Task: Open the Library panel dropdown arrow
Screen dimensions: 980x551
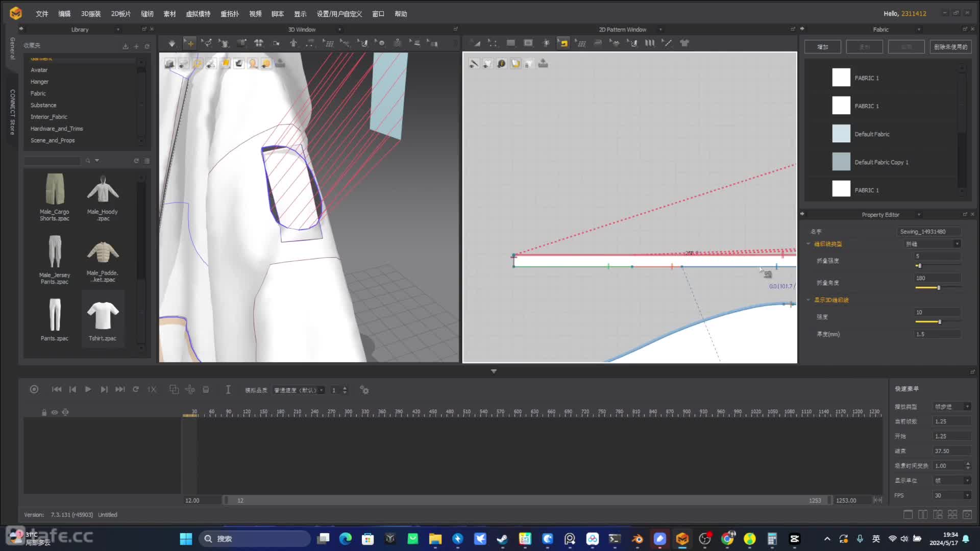Action: [118, 30]
